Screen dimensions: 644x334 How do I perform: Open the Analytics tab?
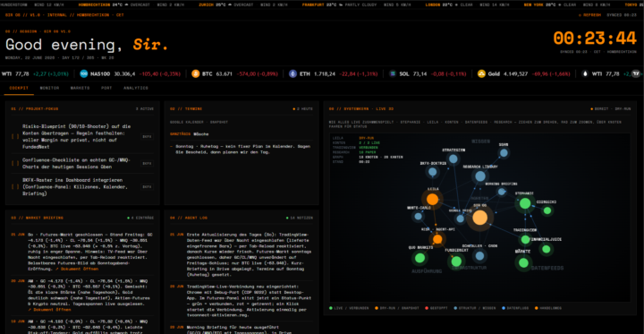pos(136,88)
